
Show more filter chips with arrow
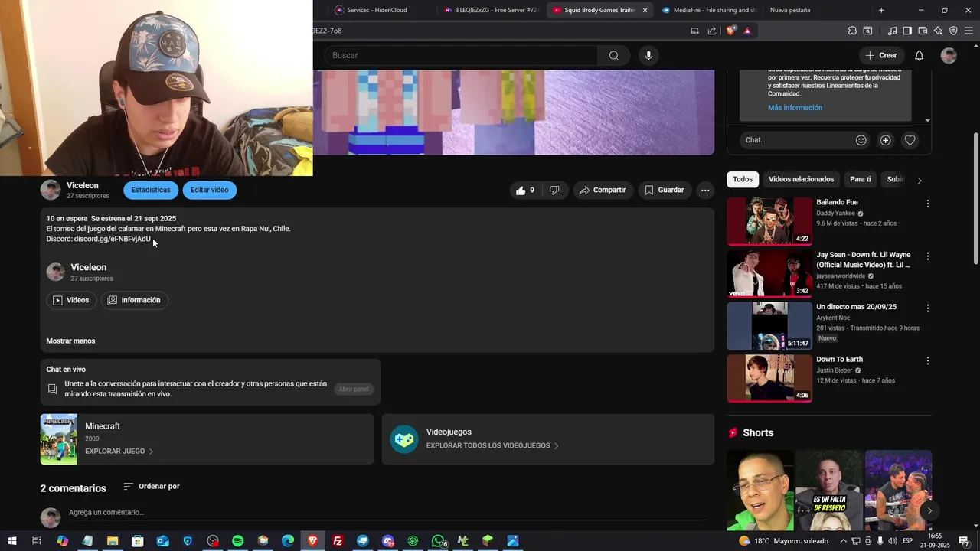[920, 180]
